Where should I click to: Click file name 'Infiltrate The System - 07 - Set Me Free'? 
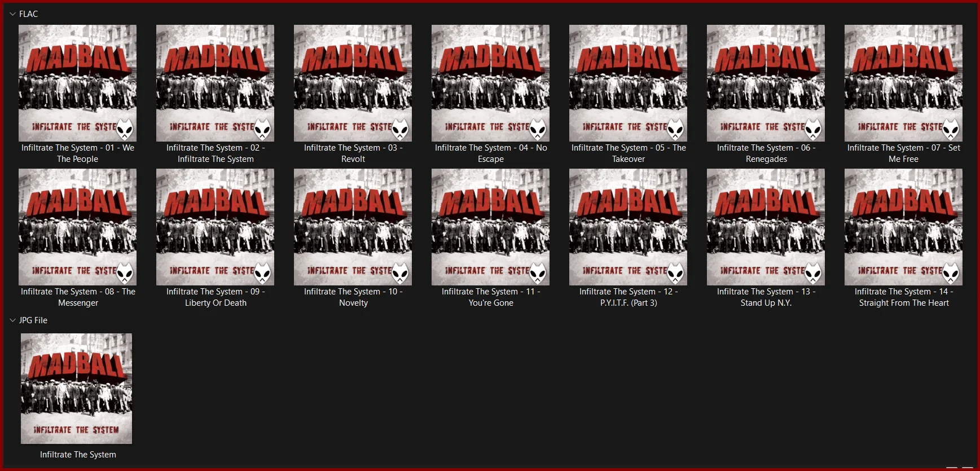click(x=904, y=153)
